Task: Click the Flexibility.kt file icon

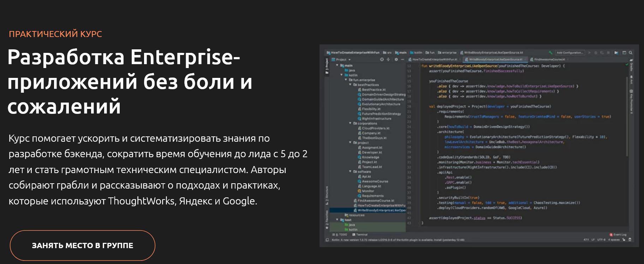Action: pyautogui.click(x=360, y=109)
